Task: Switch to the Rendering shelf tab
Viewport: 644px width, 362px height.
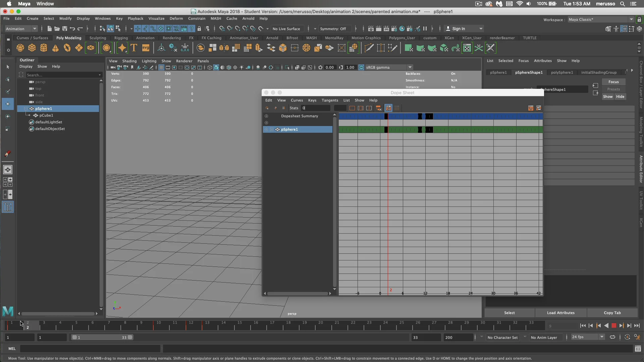Action: tap(171, 38)
